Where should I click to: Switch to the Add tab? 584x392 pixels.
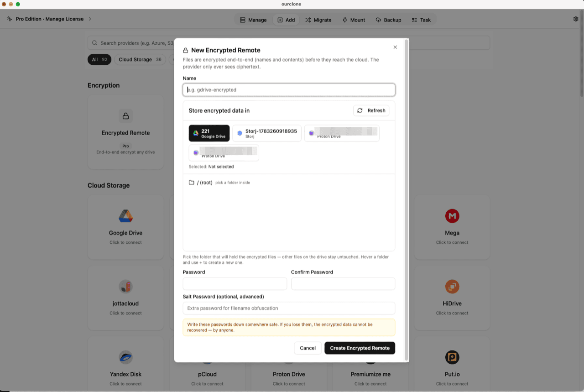pyautogui.click(x=286, y=20)
